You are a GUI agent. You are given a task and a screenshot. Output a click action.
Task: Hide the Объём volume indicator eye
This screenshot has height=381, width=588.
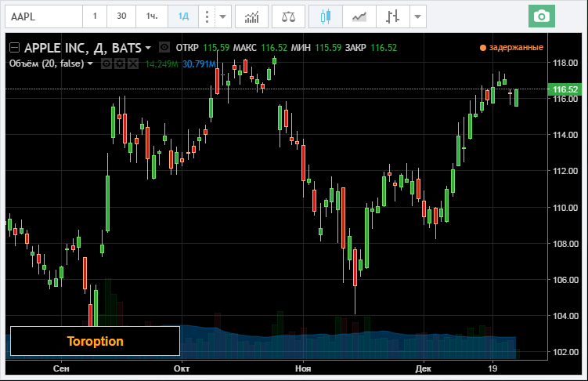click(106, 63)
